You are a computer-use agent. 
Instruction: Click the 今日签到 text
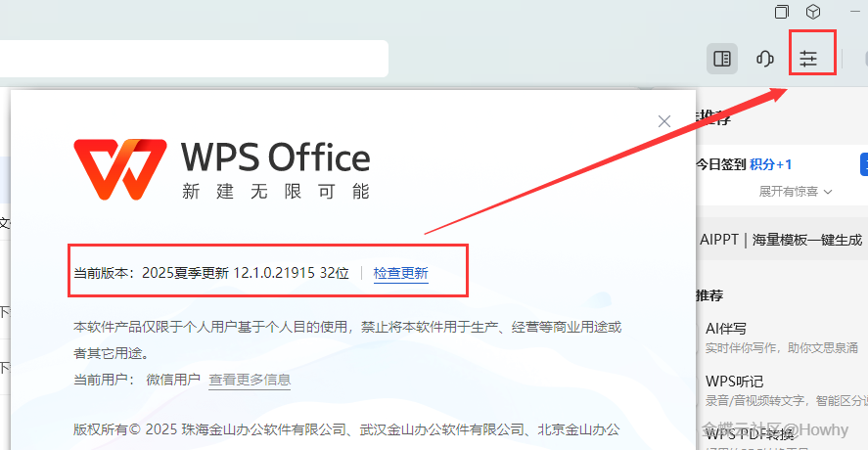click(x=721, y=164)
